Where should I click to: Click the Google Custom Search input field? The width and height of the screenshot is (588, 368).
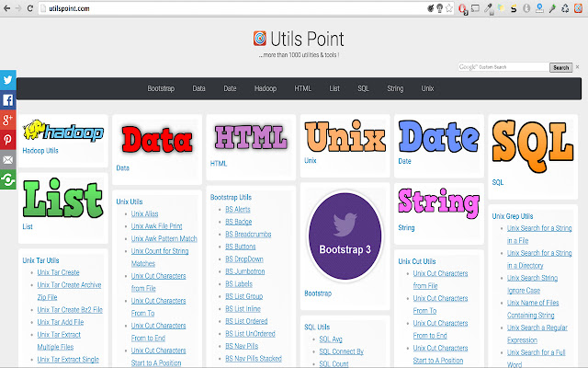(x=503, y=67)
